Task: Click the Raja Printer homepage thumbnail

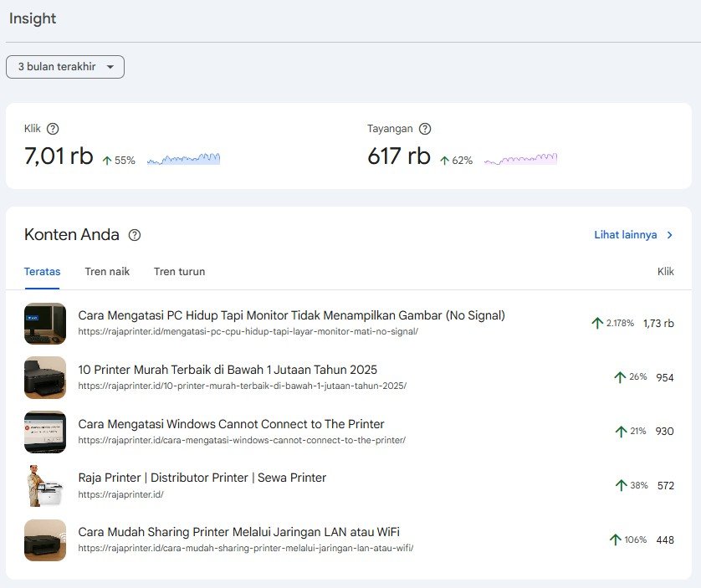Action: pos(45,486)
